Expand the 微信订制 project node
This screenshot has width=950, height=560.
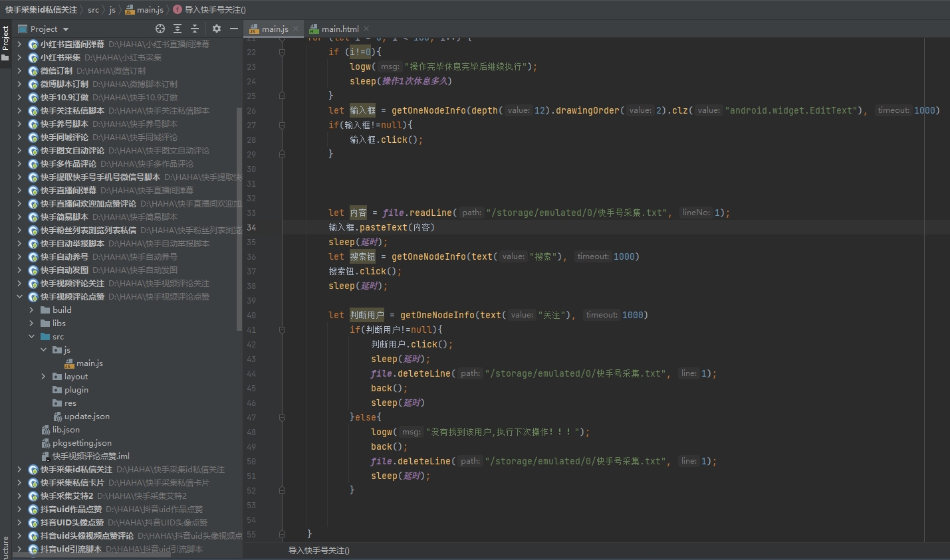tap(19, 70)
